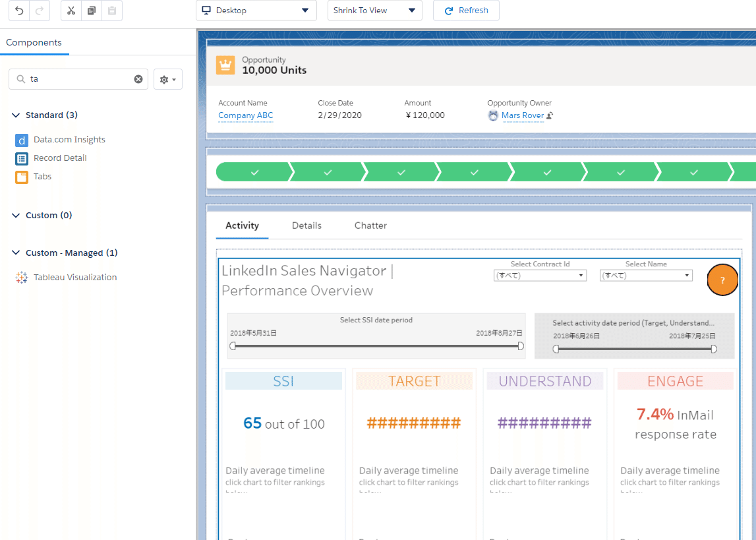Click the Refresh button
Screen dimensions: 756x540
(x=466, y=11)
